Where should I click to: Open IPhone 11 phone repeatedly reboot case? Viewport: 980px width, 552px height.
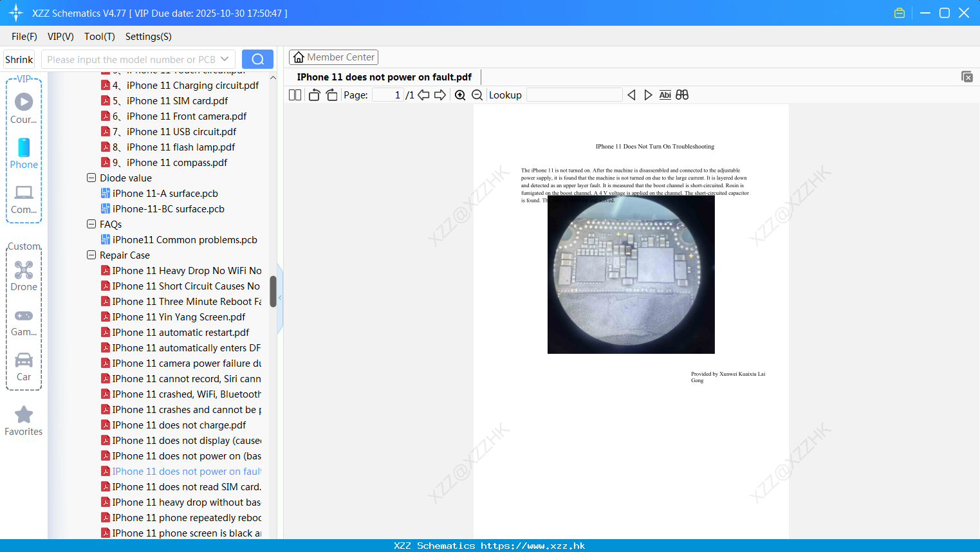tap(181, 517)
